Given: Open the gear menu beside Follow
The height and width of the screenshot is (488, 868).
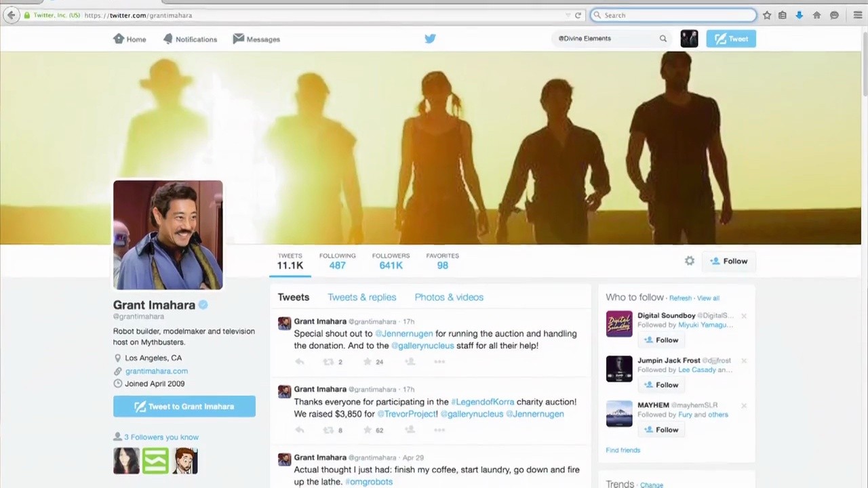Looking at the screenshot, I should click(x=690, y=261).
